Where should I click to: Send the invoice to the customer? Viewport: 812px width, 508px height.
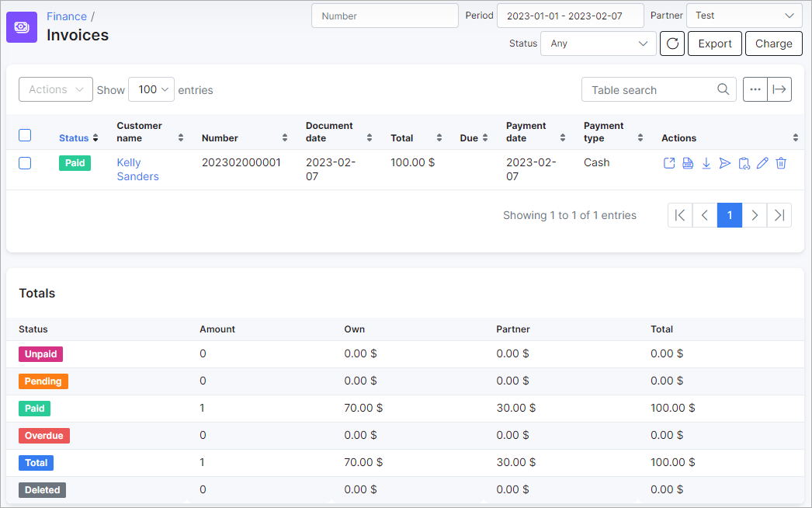tap(725, 163)
